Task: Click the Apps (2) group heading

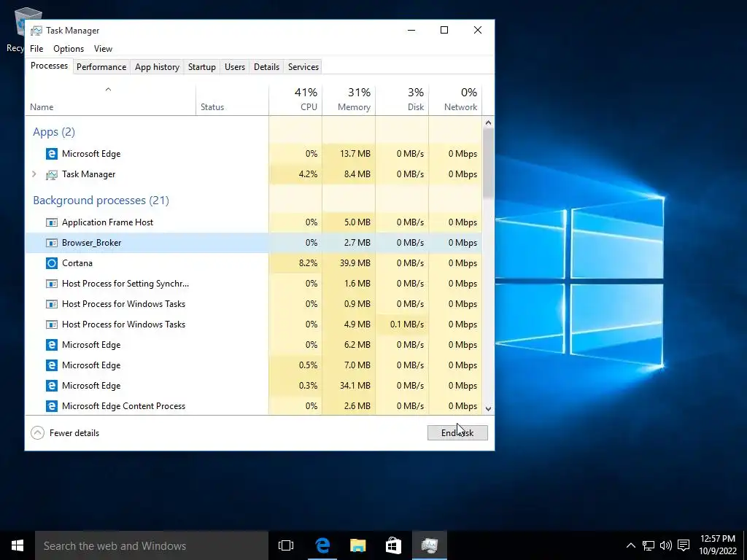Action: pyautogui.click(x=54, y=132)
